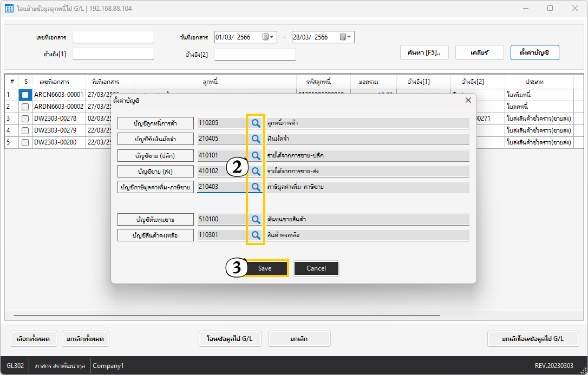Close the ตั้งค่าบัญชี dialog with X

468,100
